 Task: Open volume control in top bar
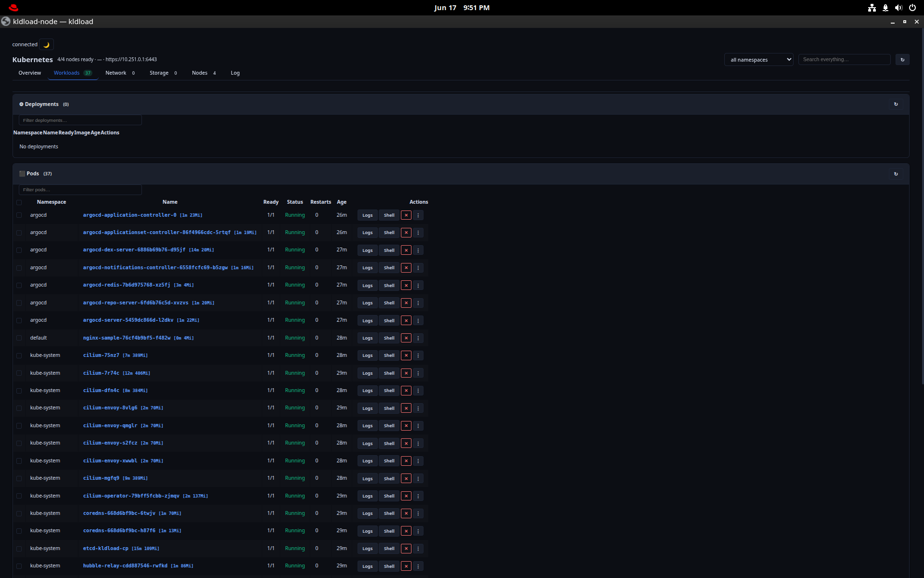(x=898, y=8)
